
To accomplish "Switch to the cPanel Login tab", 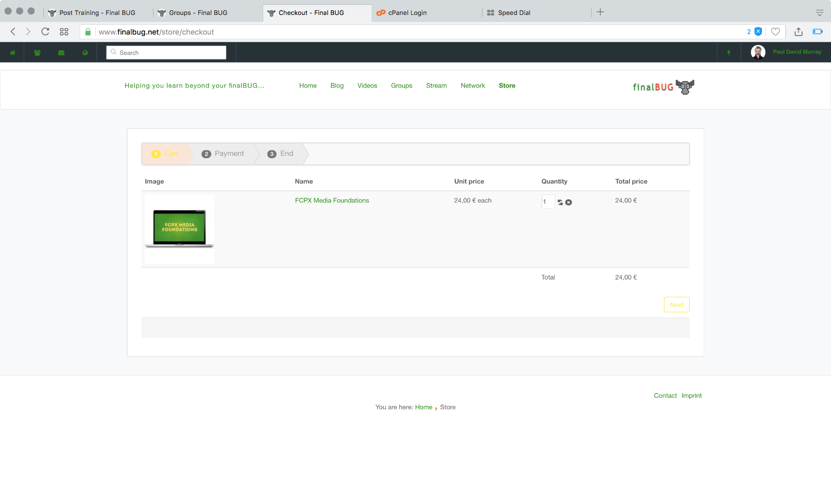I will coord(407,13).
